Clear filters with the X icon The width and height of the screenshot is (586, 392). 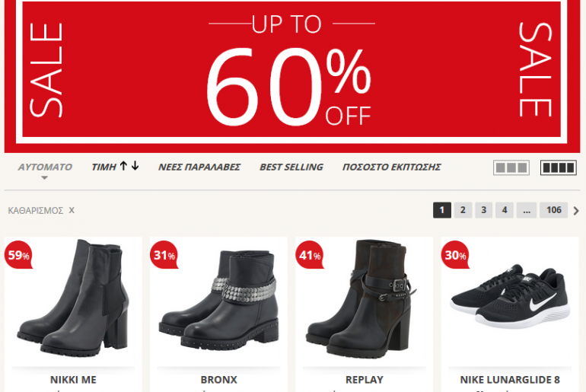point(72,210)
